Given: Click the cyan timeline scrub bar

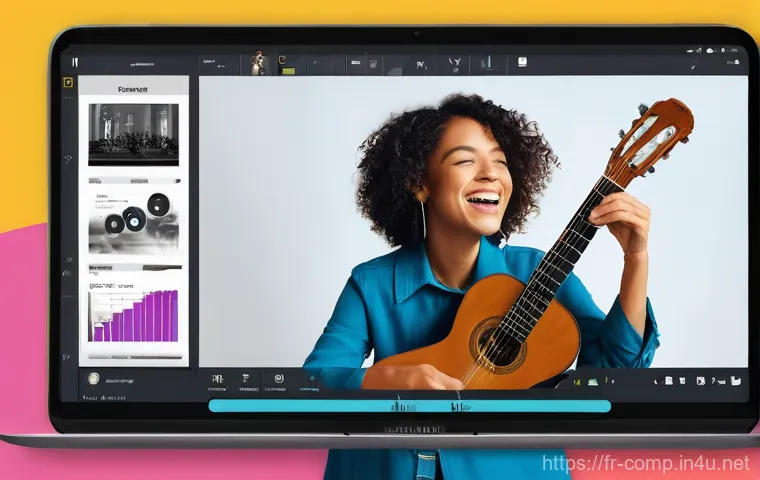Looking at the screenshot, I should pos(410,406).
